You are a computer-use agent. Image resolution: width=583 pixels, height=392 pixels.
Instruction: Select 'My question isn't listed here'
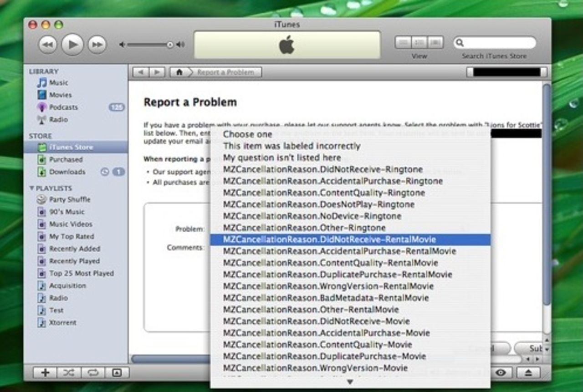click(x=281, y=158)
